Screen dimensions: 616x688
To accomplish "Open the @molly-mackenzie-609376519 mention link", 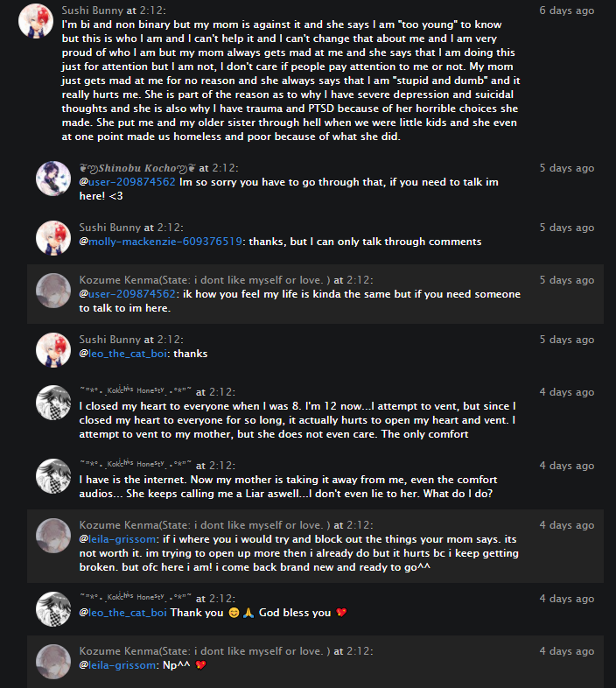I will tap(162, 242).
